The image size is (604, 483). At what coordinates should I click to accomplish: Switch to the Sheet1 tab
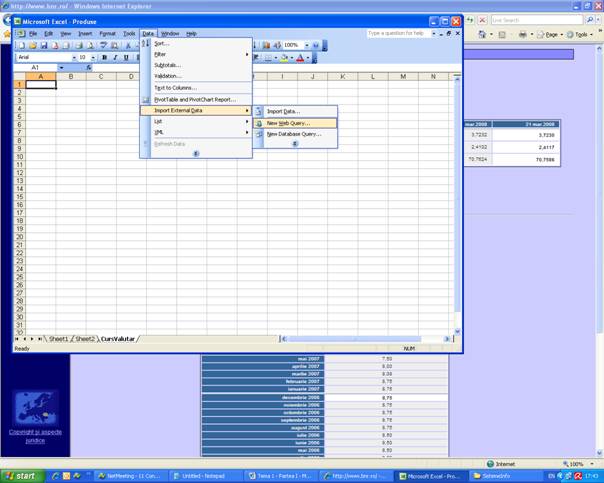[59, 339]
